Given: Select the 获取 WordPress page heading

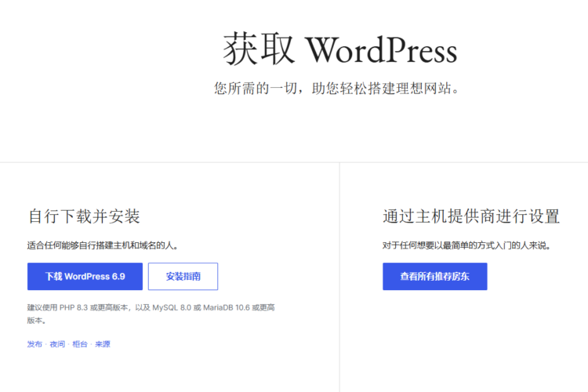Looking at the screenshot, I should [x=339, y=49].
